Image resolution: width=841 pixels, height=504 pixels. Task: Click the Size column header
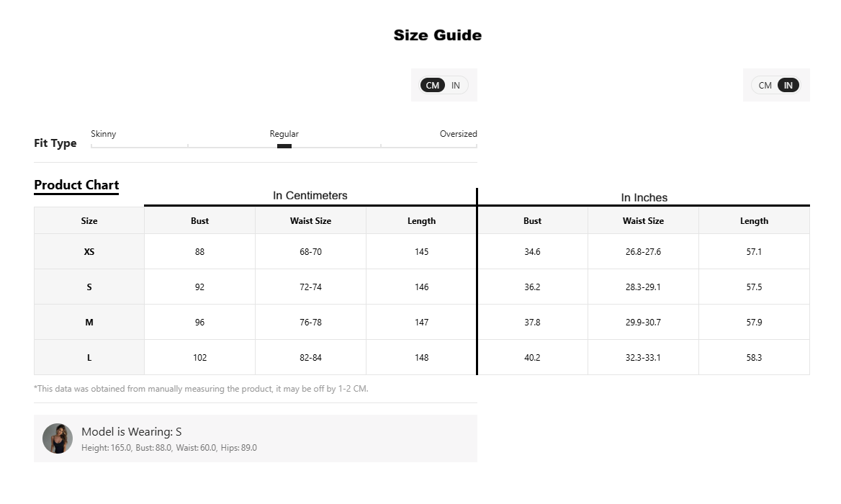pyautogui.click(x=89, y=221)
